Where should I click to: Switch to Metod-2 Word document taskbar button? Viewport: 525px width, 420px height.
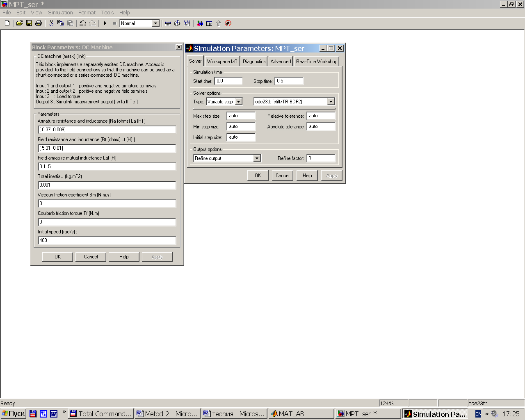pos(168,414)
